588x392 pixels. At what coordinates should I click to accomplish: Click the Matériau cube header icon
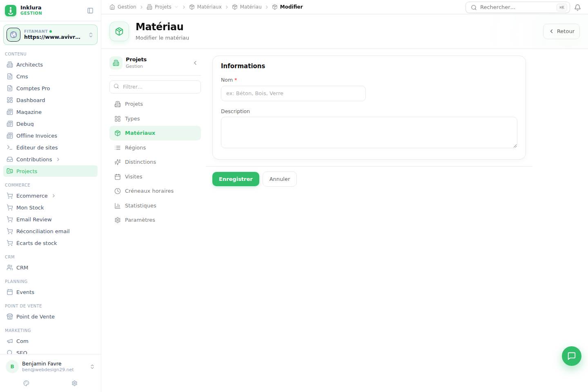click(119, 31)
